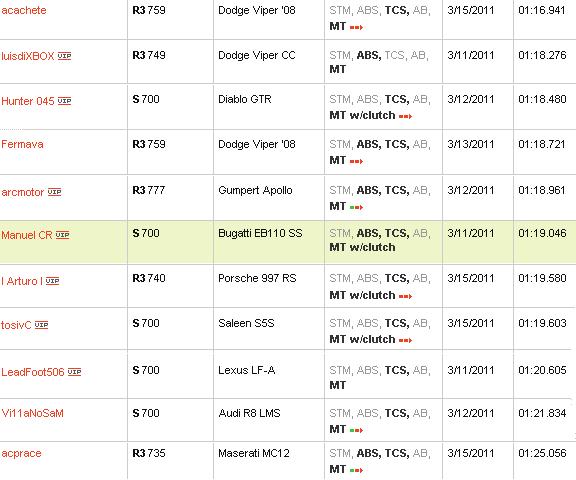Click the red arrow icon in acachete's row
576x480 pixels.
[356, 27]
